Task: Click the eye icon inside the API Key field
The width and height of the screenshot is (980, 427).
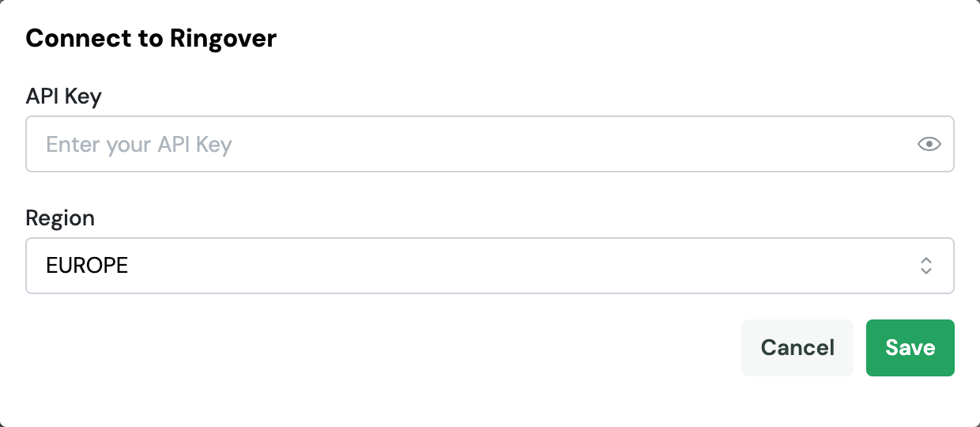Action: (929, 144)
